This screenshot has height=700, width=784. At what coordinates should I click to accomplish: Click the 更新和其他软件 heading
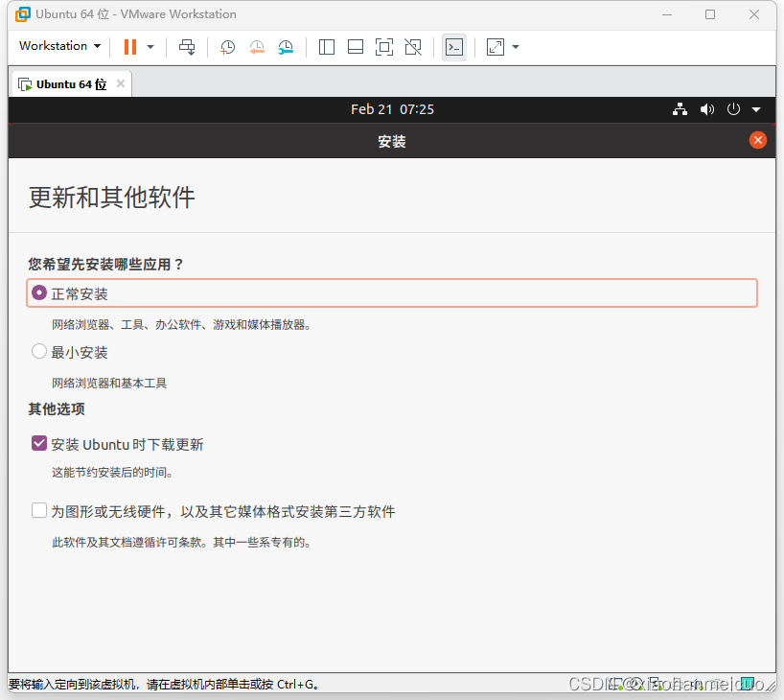(111, 198)
